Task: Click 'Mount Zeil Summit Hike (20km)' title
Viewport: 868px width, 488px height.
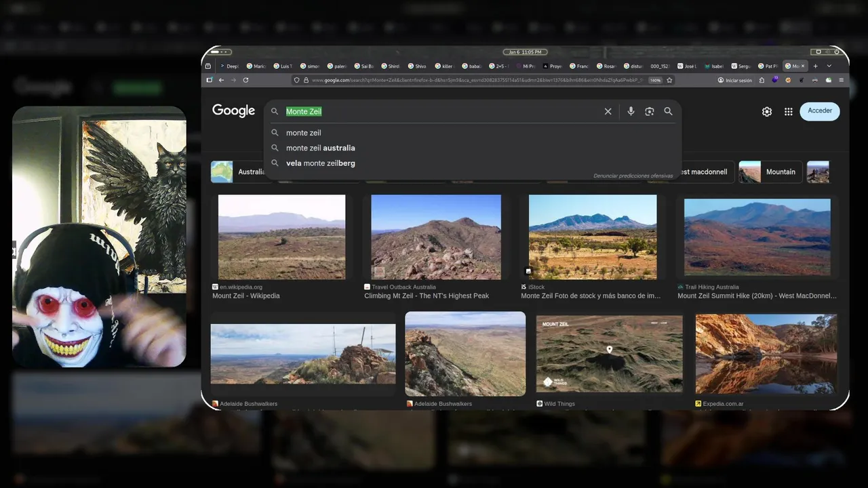Action: click(757, 296)
